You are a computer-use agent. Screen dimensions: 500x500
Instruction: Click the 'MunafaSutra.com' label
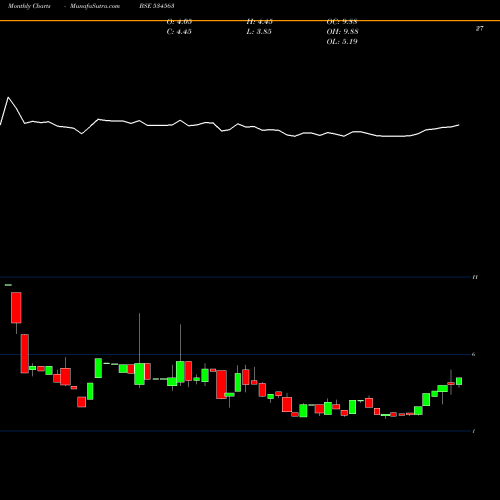(x=95, y=6)
